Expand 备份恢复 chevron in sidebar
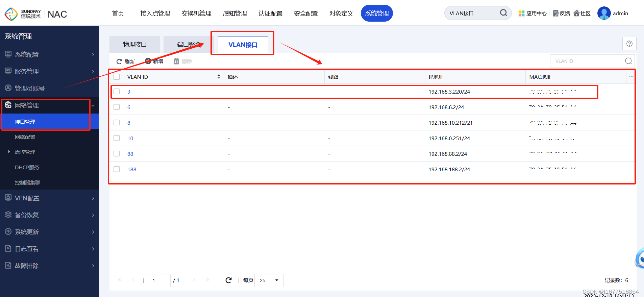The image size is (644, 297). [93, 215]
